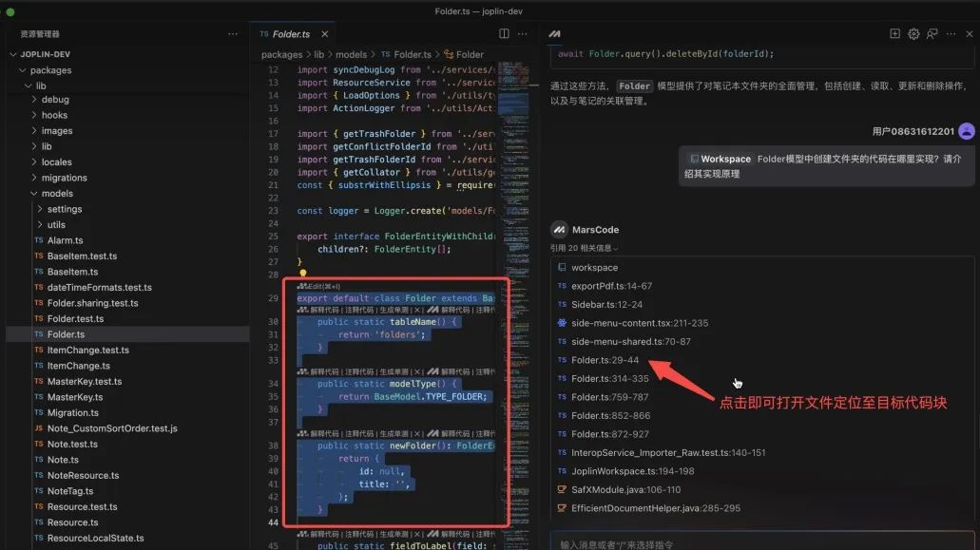Click MarsCode Edit inline action above line 29

[318, 286]
